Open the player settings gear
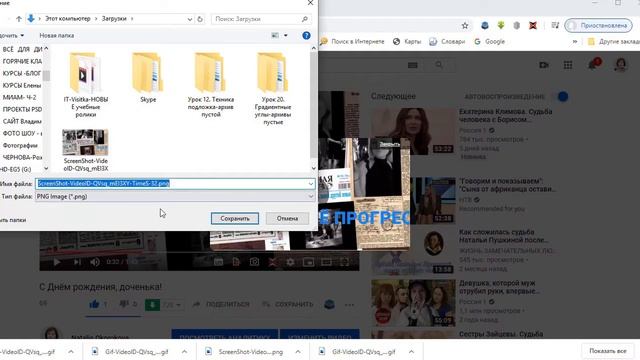 (290, 262)
